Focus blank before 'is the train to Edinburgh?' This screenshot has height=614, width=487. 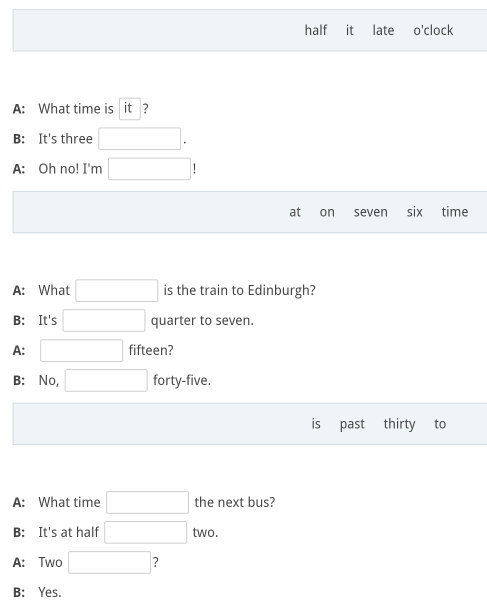pos(117,291)
